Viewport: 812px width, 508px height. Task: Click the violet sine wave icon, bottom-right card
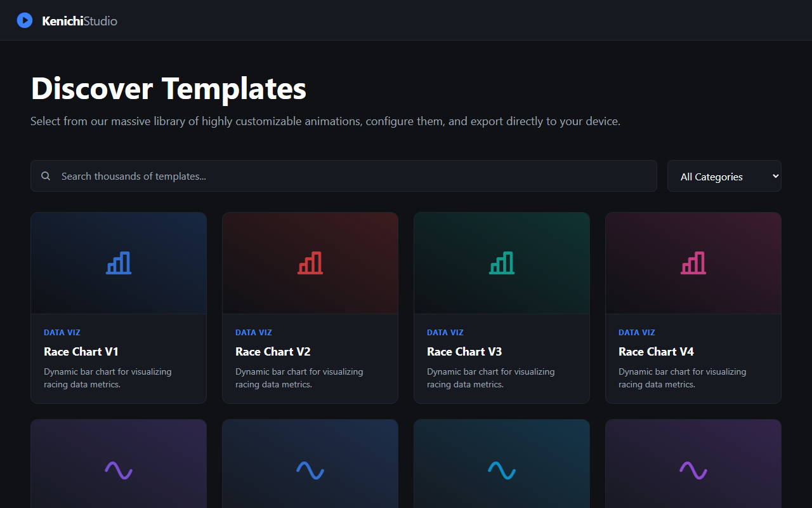693,471
